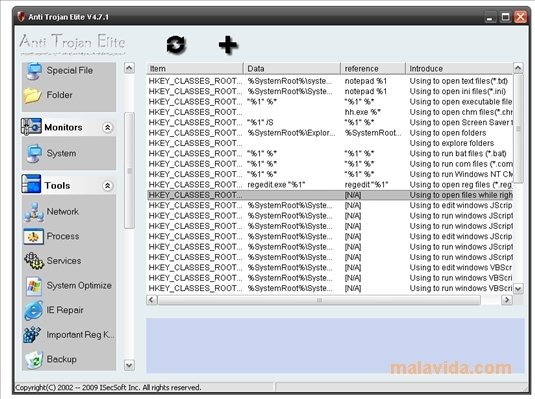Click '%SystemRoot%\Explor...' data cell
This screenshot has height=399, width=535.
pos(291,133)
